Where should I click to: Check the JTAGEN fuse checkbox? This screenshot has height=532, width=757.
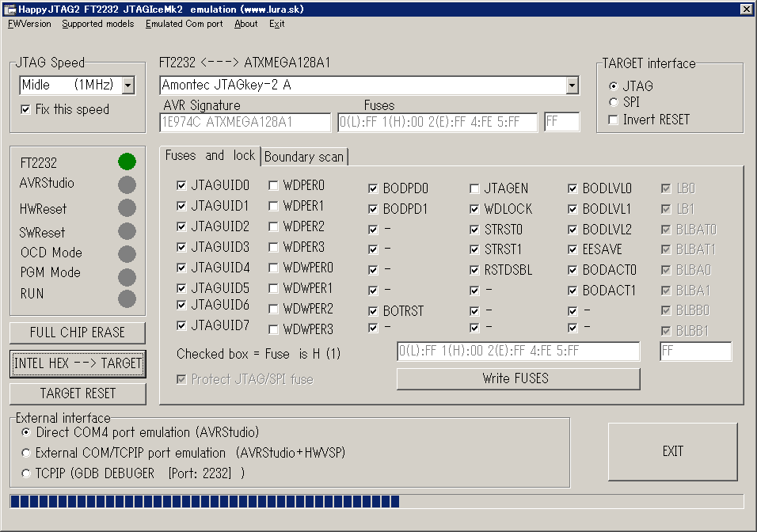click(474, 188)
